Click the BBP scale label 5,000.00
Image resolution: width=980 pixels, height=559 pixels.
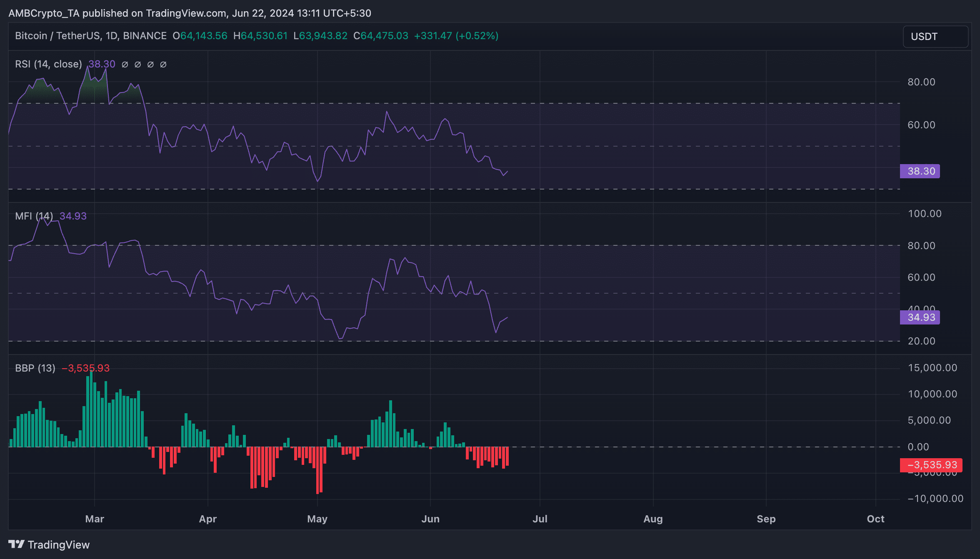[x=929, y=420]
